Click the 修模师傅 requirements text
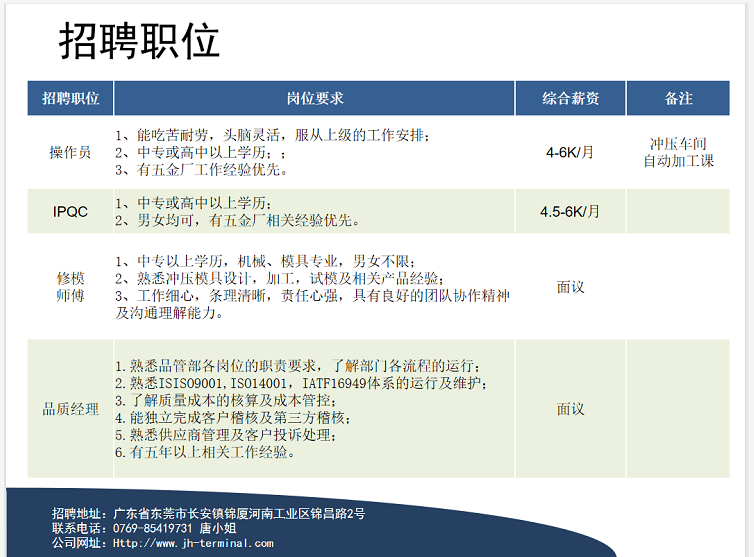Viewport: 754px width, 557px height. point(312,287)
